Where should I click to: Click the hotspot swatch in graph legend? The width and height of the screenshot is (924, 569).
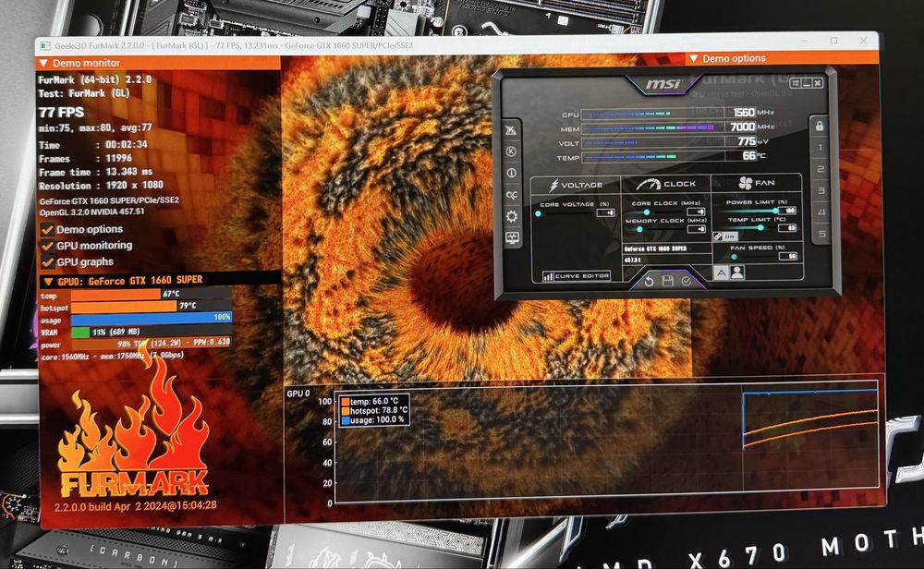(346, 410)
